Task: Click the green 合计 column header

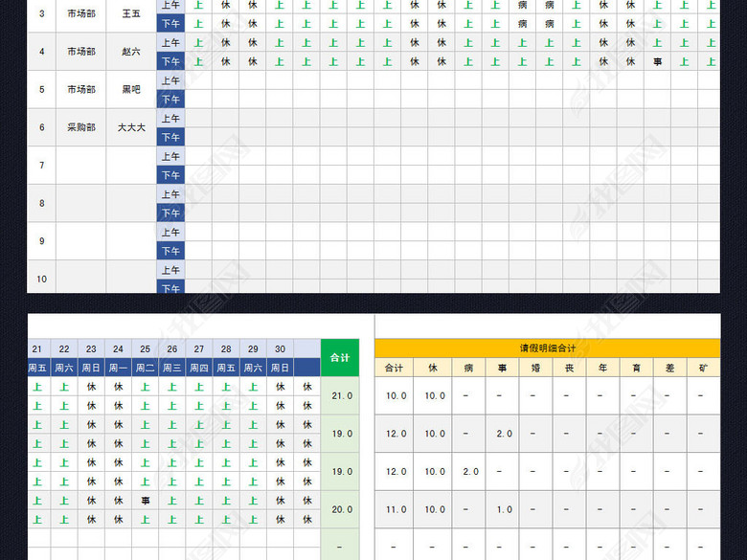Action: [x=340, y=358]
